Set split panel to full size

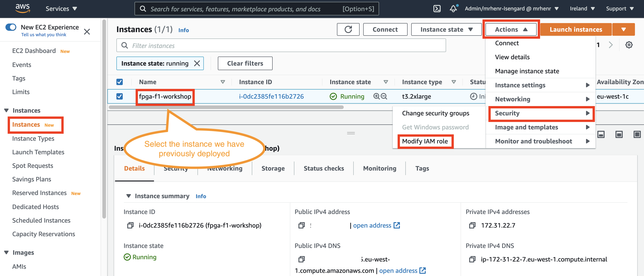click(x=637, y=134)
